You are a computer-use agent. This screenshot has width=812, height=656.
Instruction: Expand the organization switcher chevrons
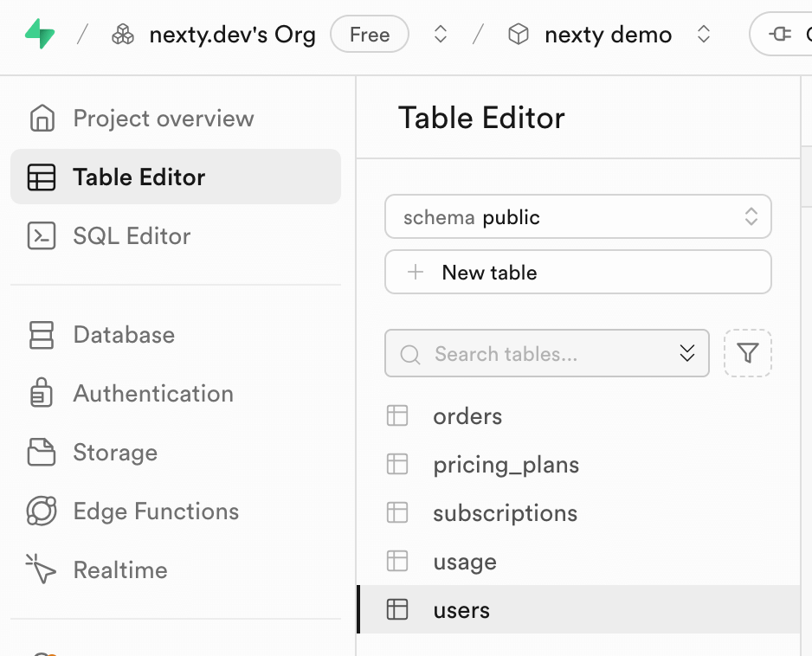(x=441, y=35)
